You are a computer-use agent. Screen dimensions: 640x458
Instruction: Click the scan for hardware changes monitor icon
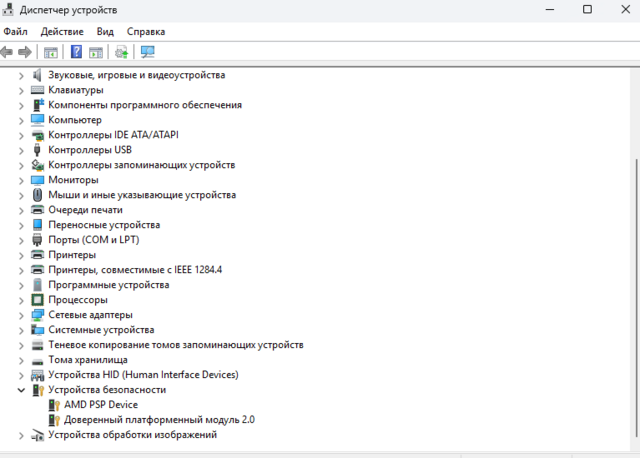point(147,52)
